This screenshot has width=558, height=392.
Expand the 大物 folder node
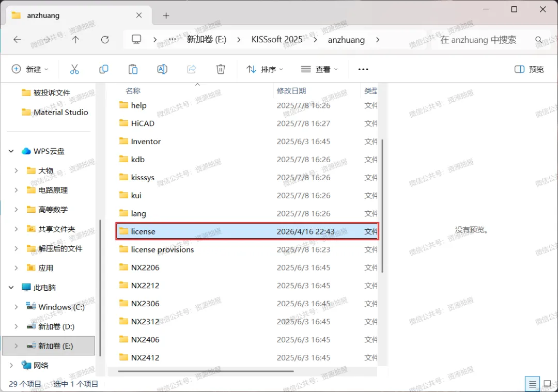16,171
